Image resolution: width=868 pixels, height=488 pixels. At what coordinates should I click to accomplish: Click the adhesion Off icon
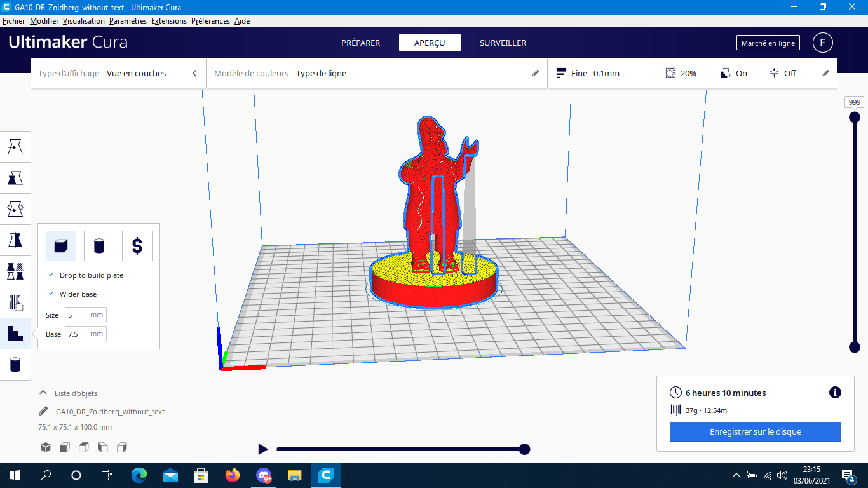tap(774, 73)
